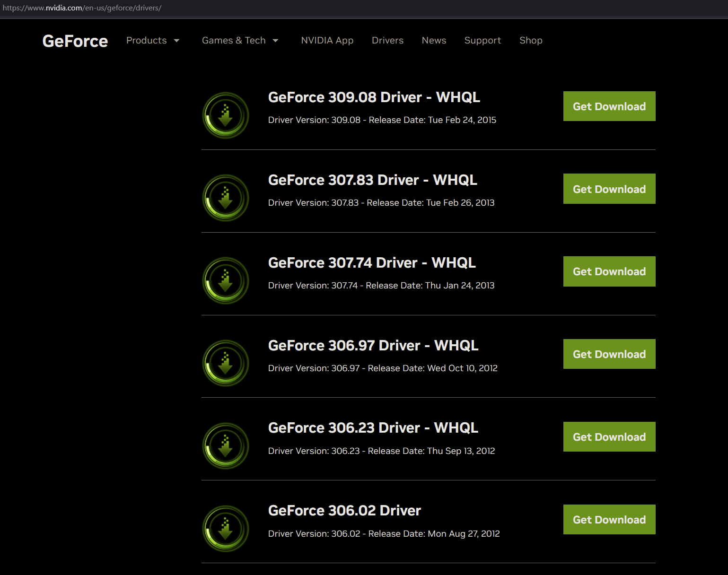Open the News nav item
This screenshot has height=575, width=728.
(434, 41)
